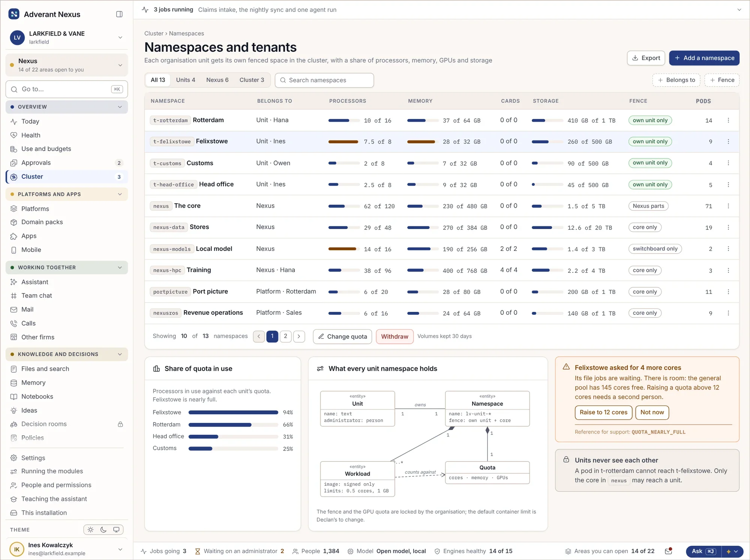
Task: Select the Units 4 tab
Action: 186,80
